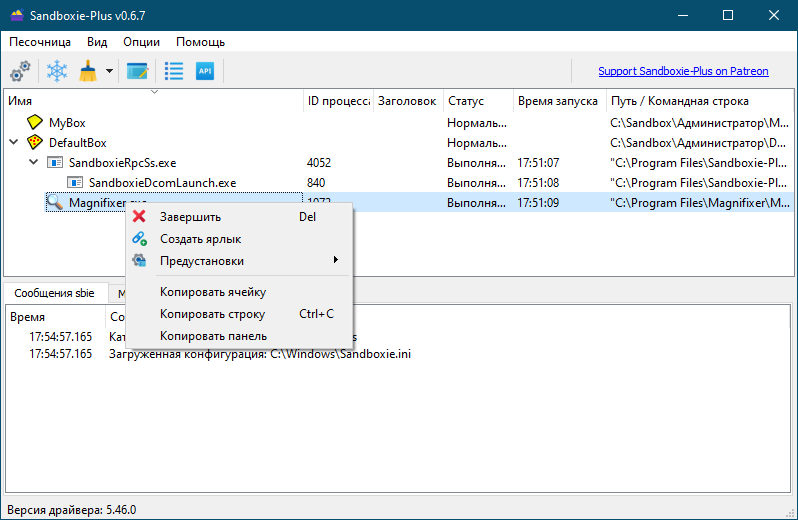
Task: Open the Помощь menu
Action: tap(201, 42)
